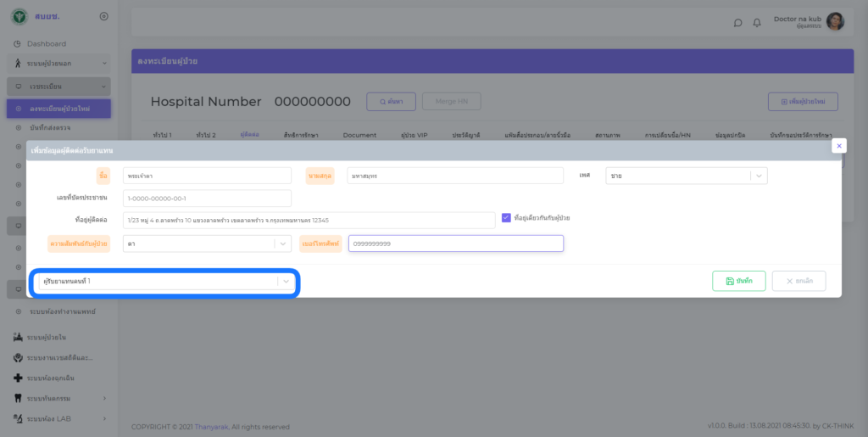Expand the ผู้รับยาแทนคนที่ 1 dropdown
The height and width of the screenshot is (437, 868).
pyautogui.click(x=286, y=281)
